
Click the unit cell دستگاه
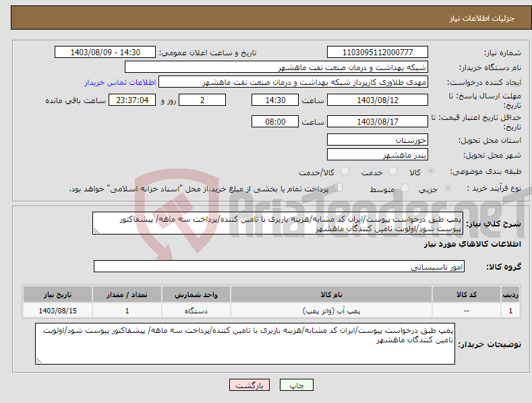(196, 311)
